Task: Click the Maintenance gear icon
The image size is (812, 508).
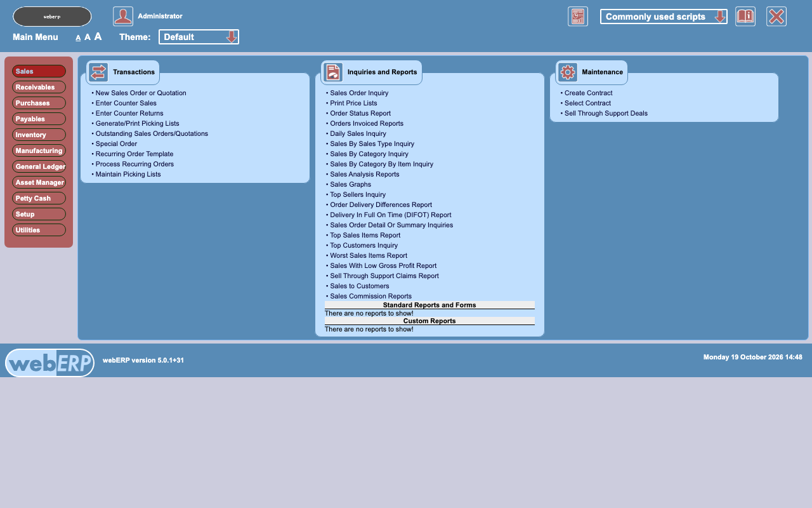Action: (568, 72)
